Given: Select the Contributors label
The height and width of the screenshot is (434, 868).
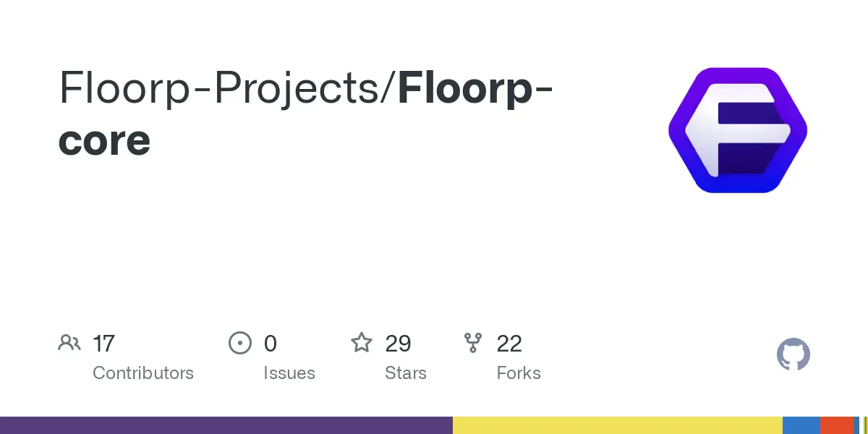Looking at the screenshot, I should pyautogui.click(x=143, y=373).
